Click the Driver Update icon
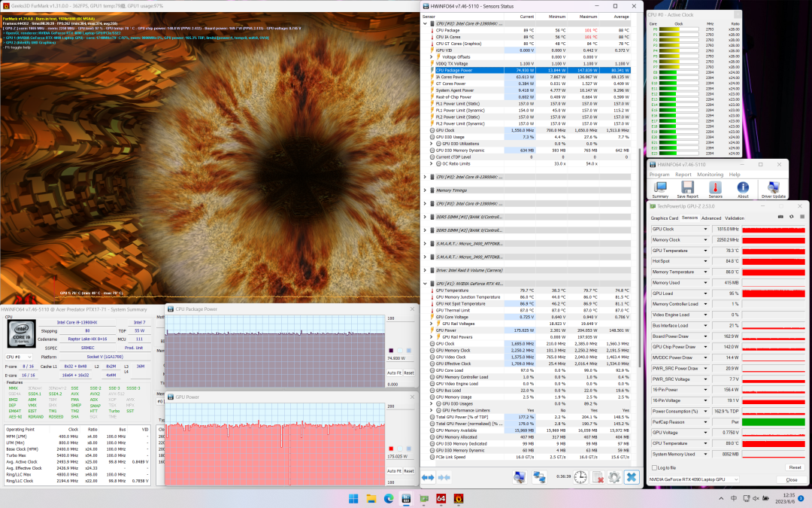 (773, 187)
